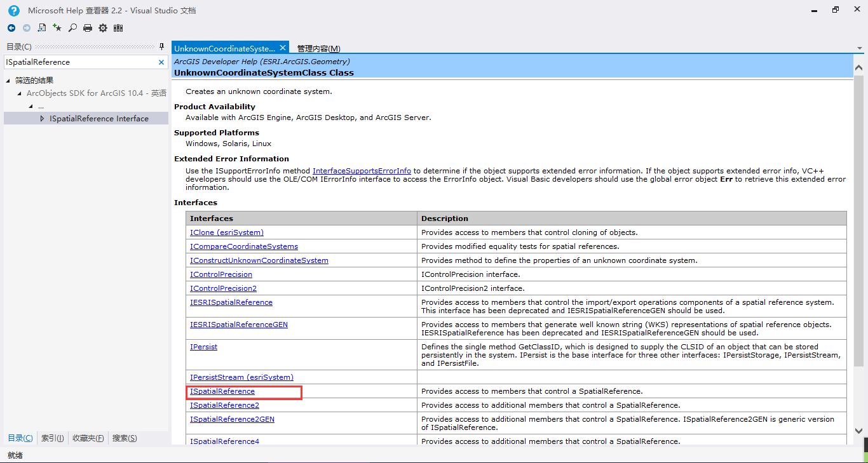The width and height of the screenshot is (868, 463).
Task: Add page to favorites with star icon
Action: coord(57,28)
